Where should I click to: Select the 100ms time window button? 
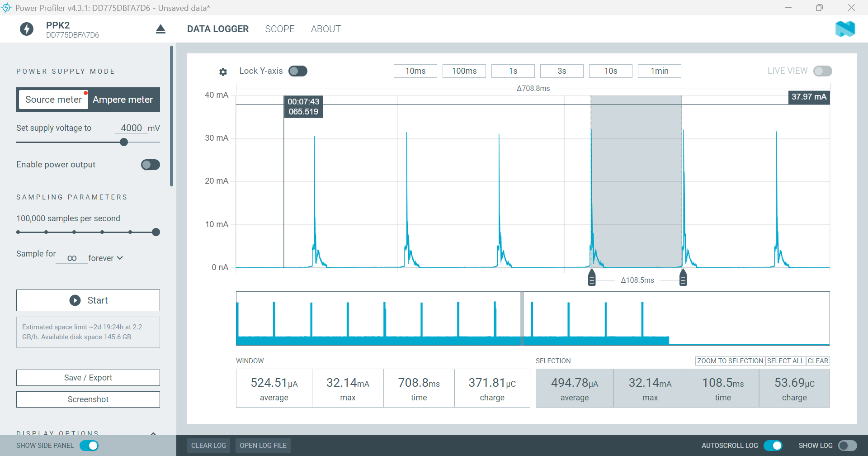pos(464,71)
